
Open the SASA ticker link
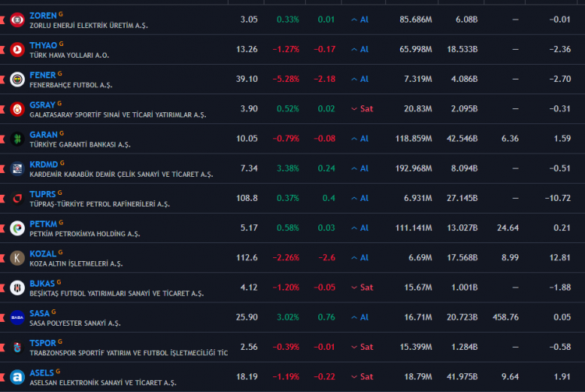40,313
